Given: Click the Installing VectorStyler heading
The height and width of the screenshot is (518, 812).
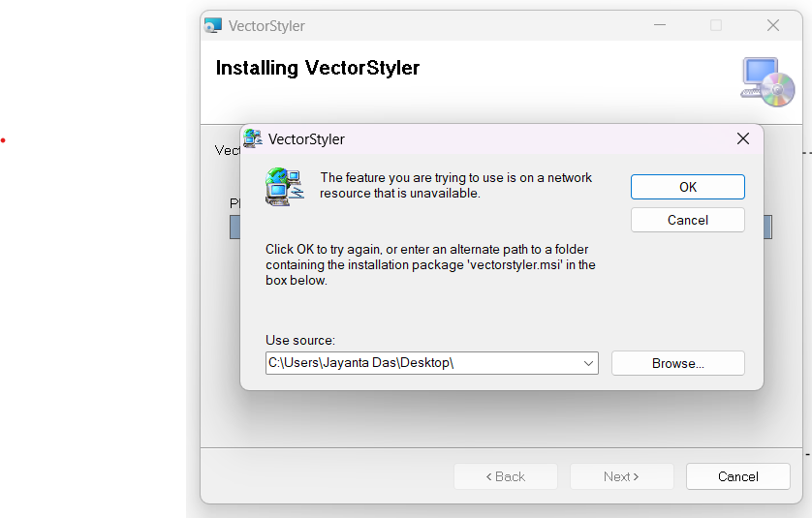Looking at the screenshot, I should 317,68.
